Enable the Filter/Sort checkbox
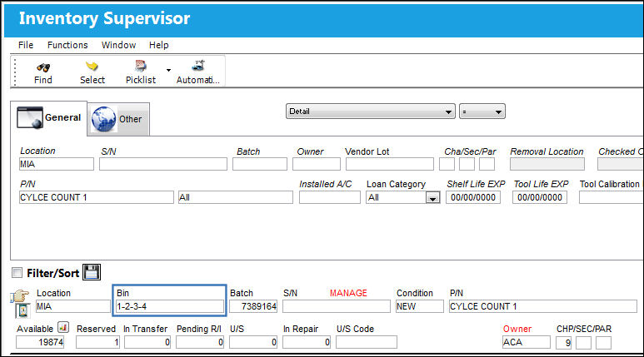This screenshot has height=357, width=644. pyautogui.click(x=17, y=272)
